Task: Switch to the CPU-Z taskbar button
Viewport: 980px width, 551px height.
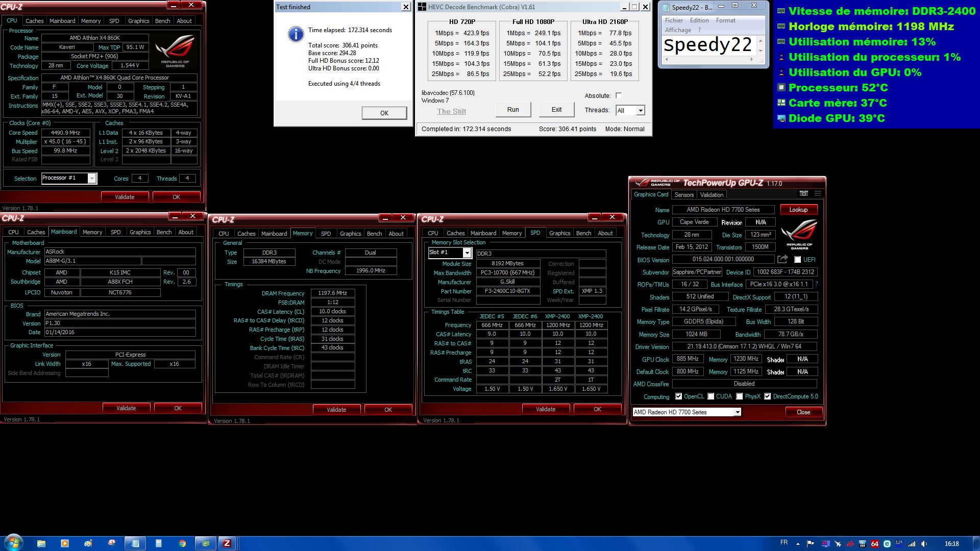Action: [x=227, y=543]
